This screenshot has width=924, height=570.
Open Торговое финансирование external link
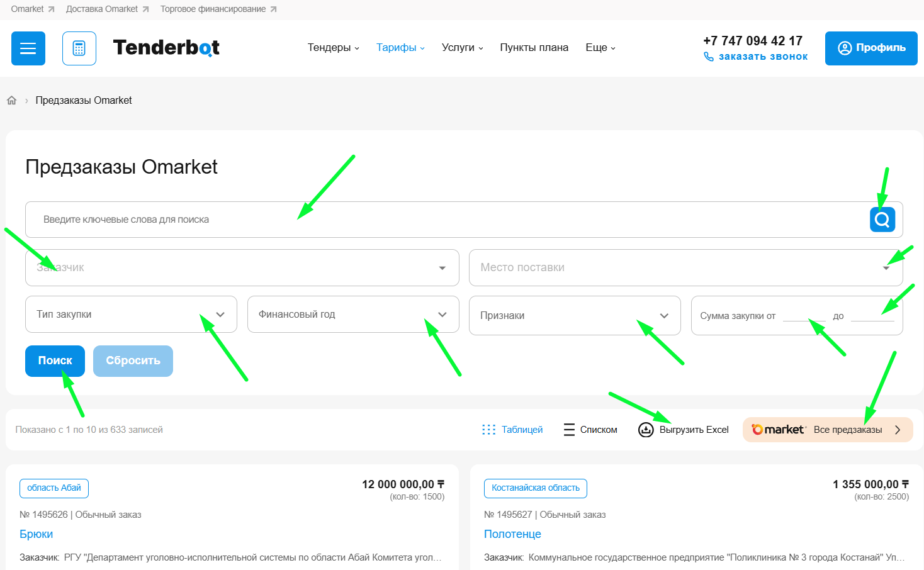coord(218,9)
